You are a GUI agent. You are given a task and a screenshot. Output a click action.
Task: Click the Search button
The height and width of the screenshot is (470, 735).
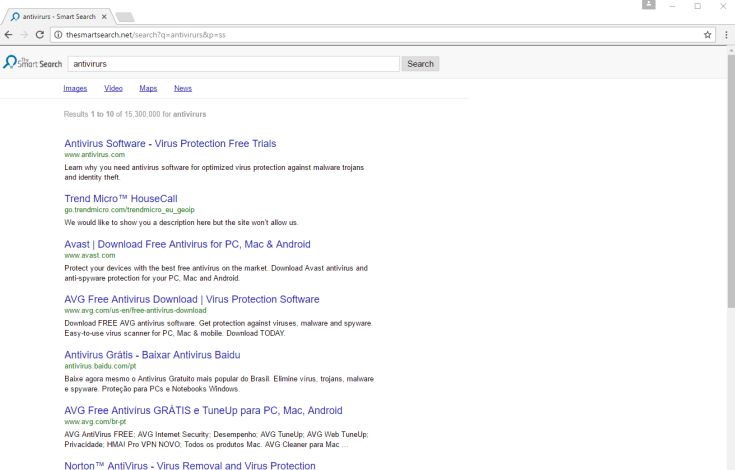(420, 64)
